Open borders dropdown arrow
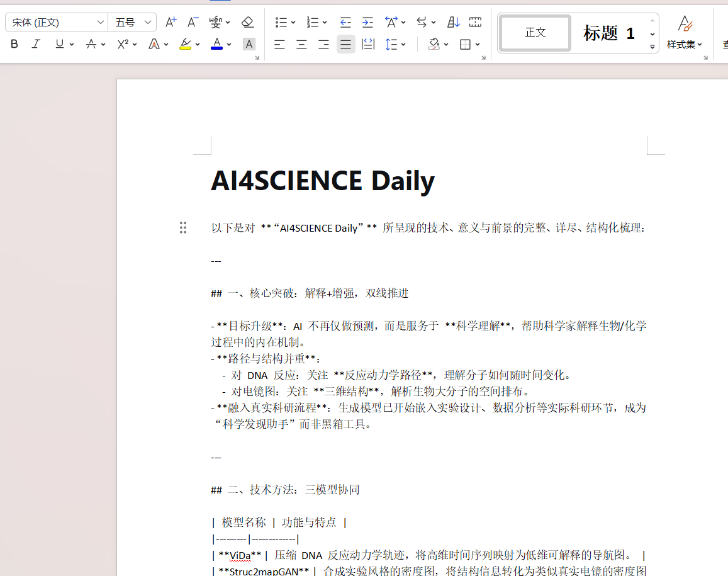 (478, 45)
